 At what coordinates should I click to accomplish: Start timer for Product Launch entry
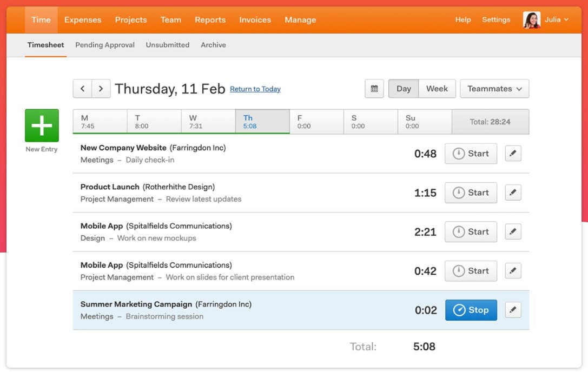[x=471, y=192]
